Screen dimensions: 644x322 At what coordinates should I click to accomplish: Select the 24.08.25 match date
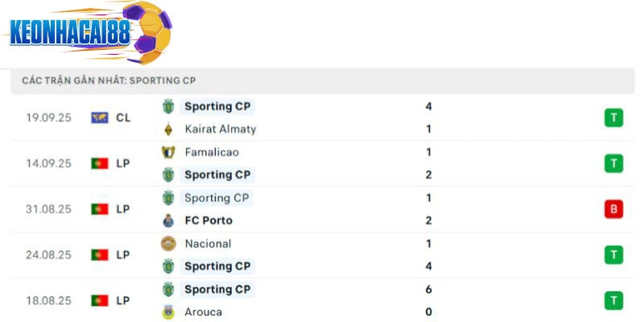coord(48,255)
